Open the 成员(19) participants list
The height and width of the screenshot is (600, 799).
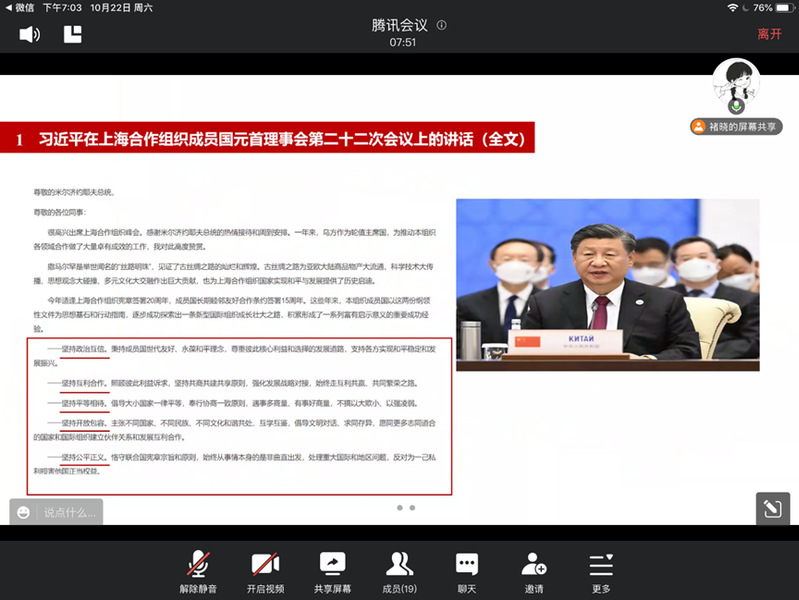[399, 570]
